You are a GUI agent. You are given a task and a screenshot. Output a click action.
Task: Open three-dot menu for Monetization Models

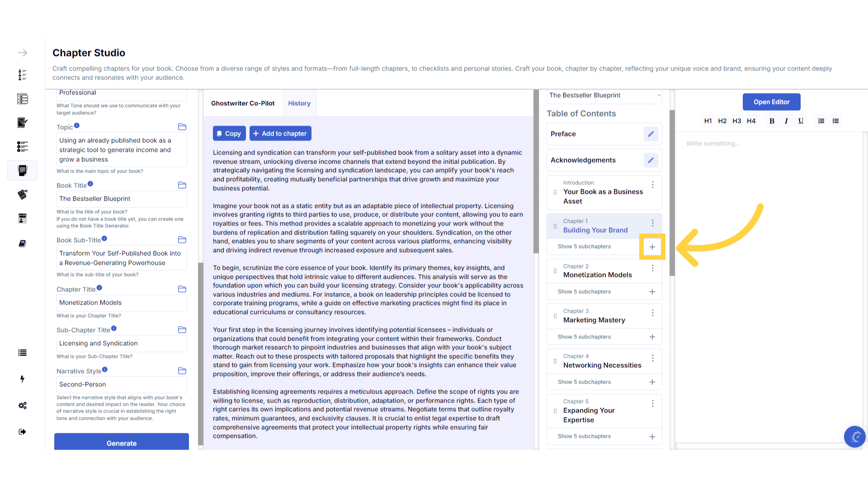[653, 268]
